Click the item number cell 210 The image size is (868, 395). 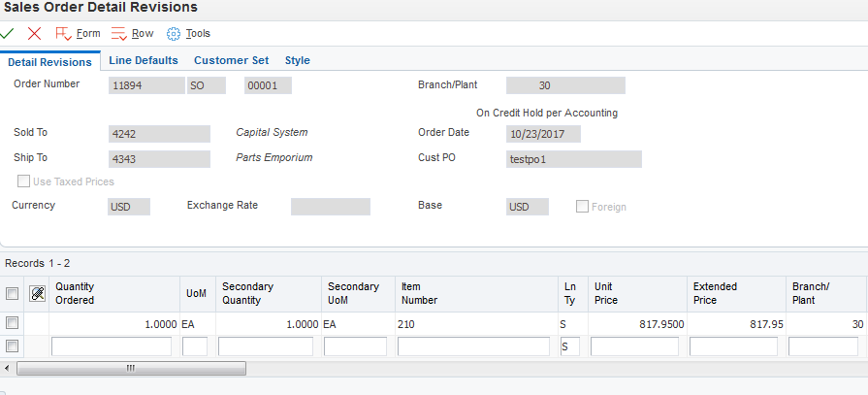click(x=476, y=325)
